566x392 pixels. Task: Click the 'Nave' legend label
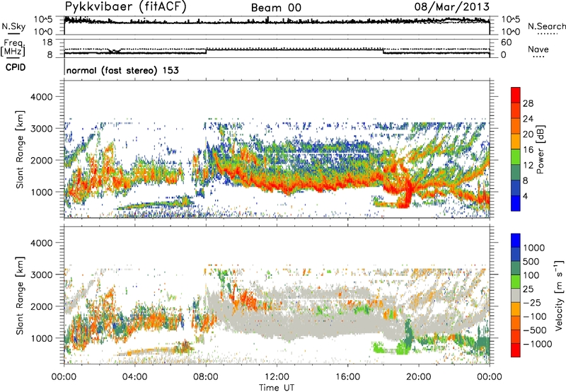(x=538, y=50)
